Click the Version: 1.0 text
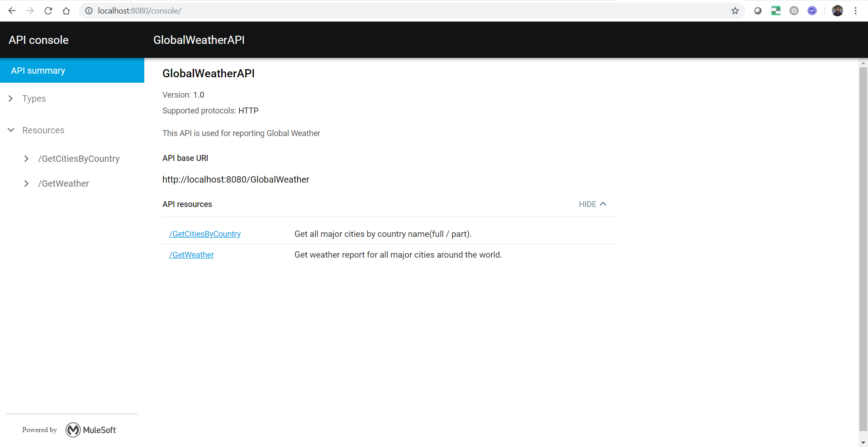 183,95
